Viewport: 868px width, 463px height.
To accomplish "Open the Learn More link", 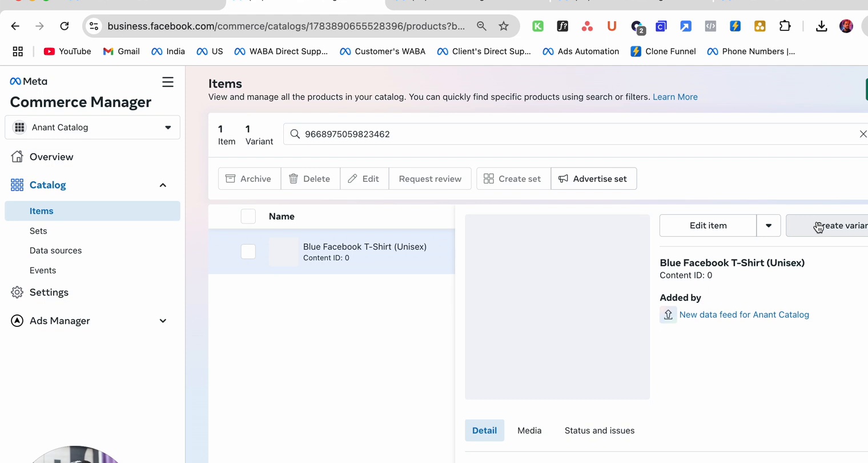I will pyautogui.click(x=675, y=97).
